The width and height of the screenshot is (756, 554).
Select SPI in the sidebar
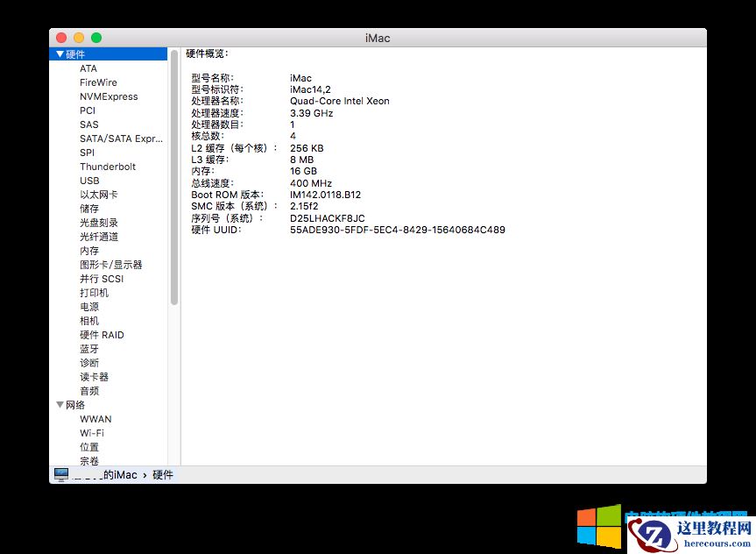[88, 153]
